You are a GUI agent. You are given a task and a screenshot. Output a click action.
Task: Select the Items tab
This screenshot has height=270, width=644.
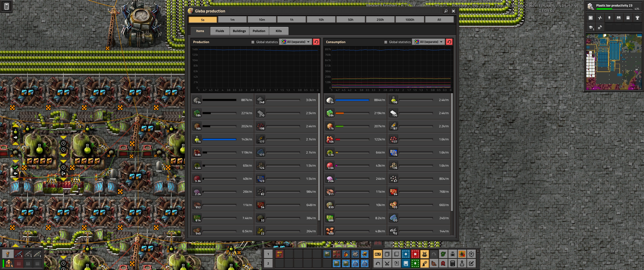[200, 31]
